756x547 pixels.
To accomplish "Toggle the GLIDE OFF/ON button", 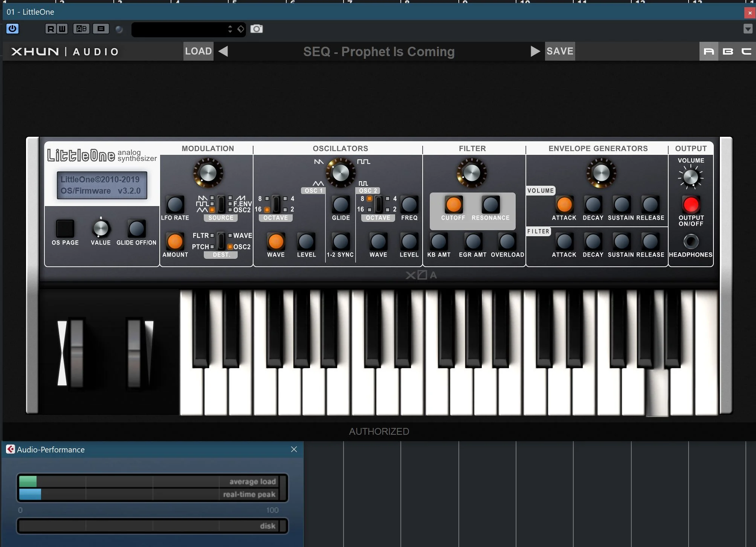I will [136, 228].
